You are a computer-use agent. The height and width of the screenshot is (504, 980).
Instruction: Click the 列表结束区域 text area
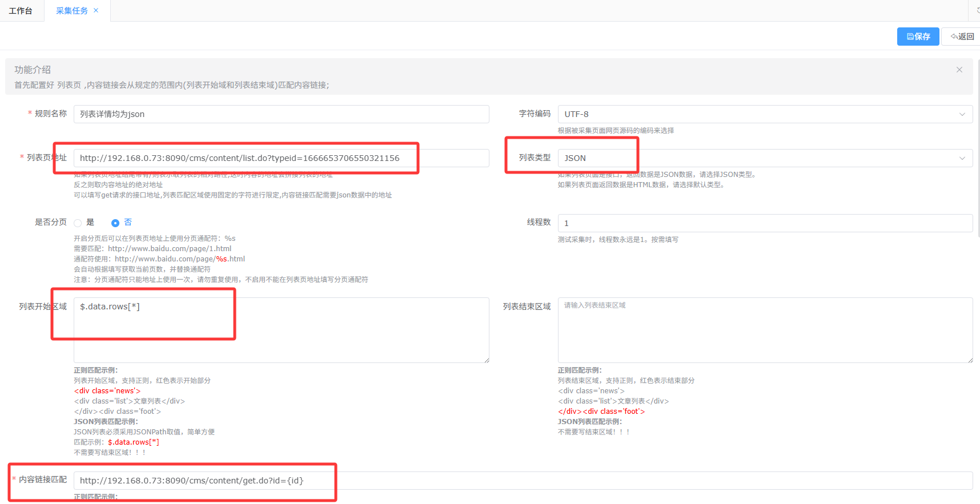[765, 330]
